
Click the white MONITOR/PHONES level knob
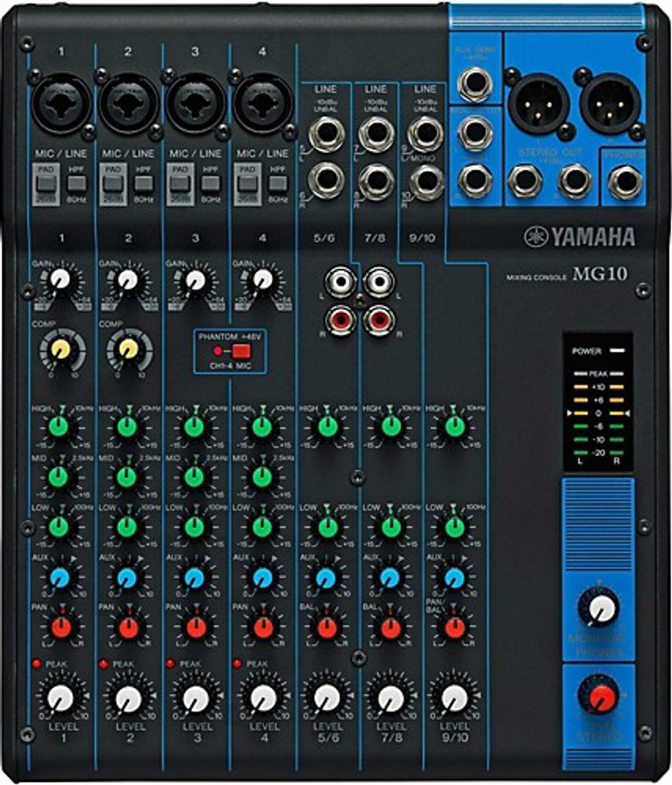599,609
